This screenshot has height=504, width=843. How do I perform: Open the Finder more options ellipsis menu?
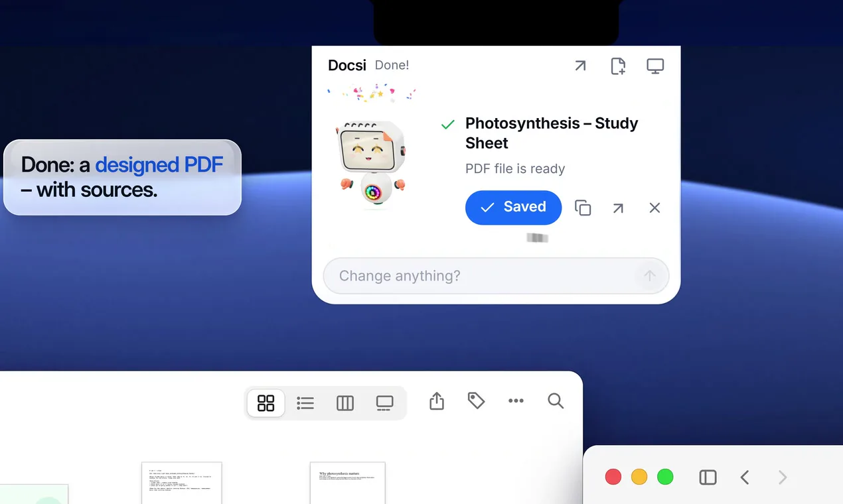click(x=516, y=401)
